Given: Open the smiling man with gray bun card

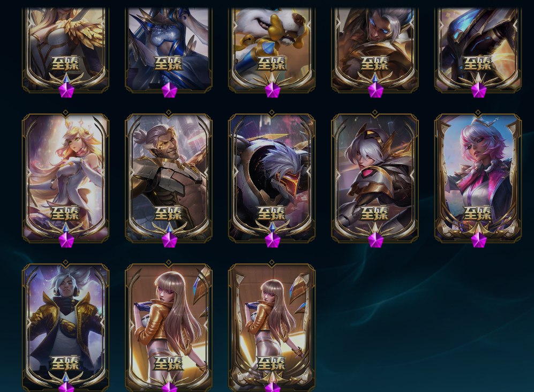Looking at the screenshot, I should pos(169,178).
